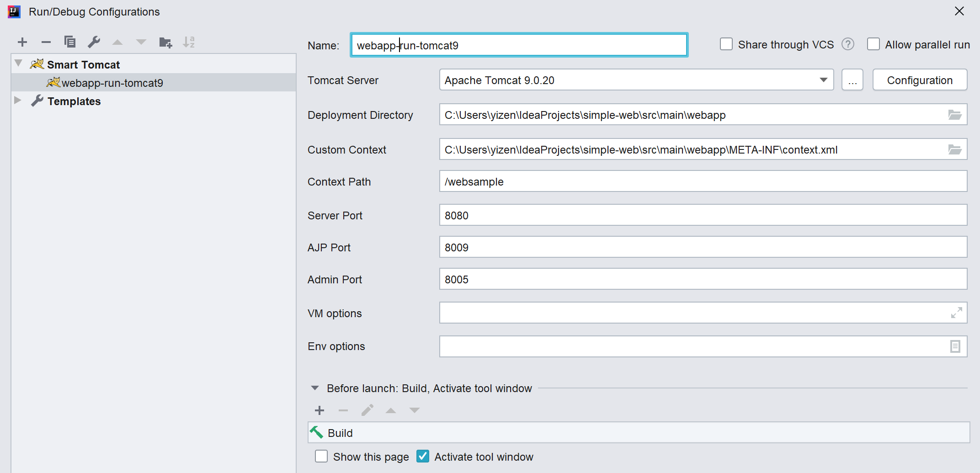Focus the Name input field

tap(519, 45)
